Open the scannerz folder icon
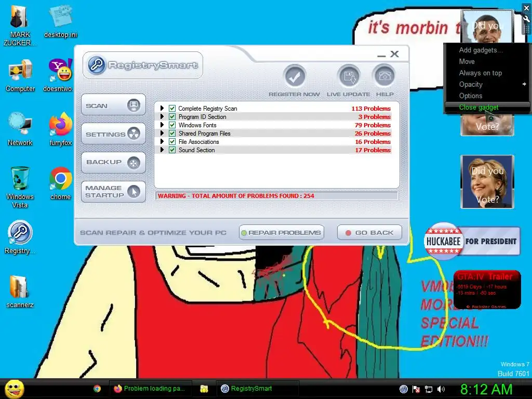This screenshot has width=532, height=399. pyautogui.click(x=19, y=287)
